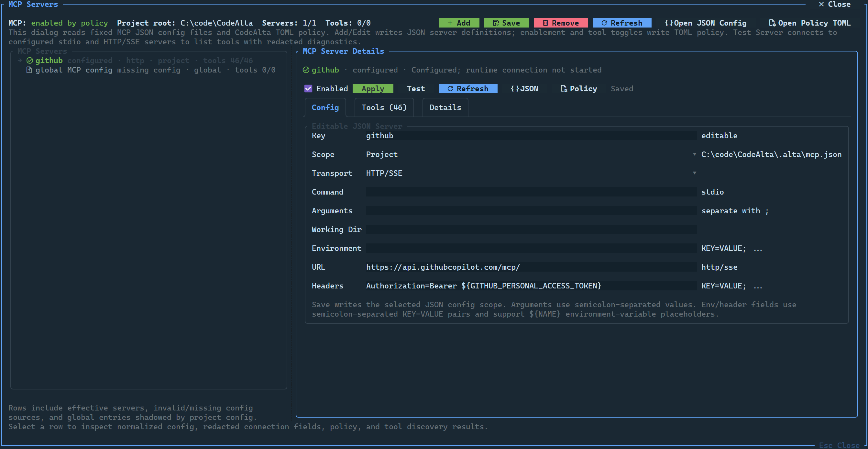Focus the Command input field
868x449 pixels.
531,192
